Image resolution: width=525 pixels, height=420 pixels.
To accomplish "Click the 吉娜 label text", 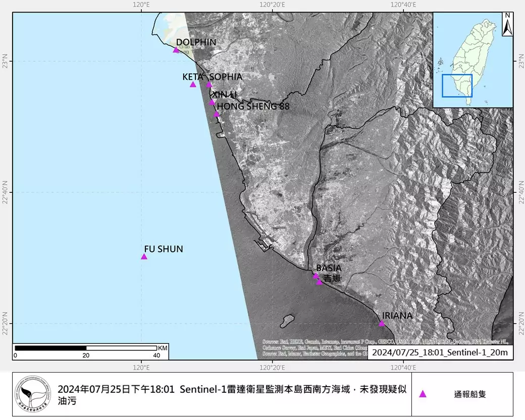I will pyautogui.click(x=332, y=278).
